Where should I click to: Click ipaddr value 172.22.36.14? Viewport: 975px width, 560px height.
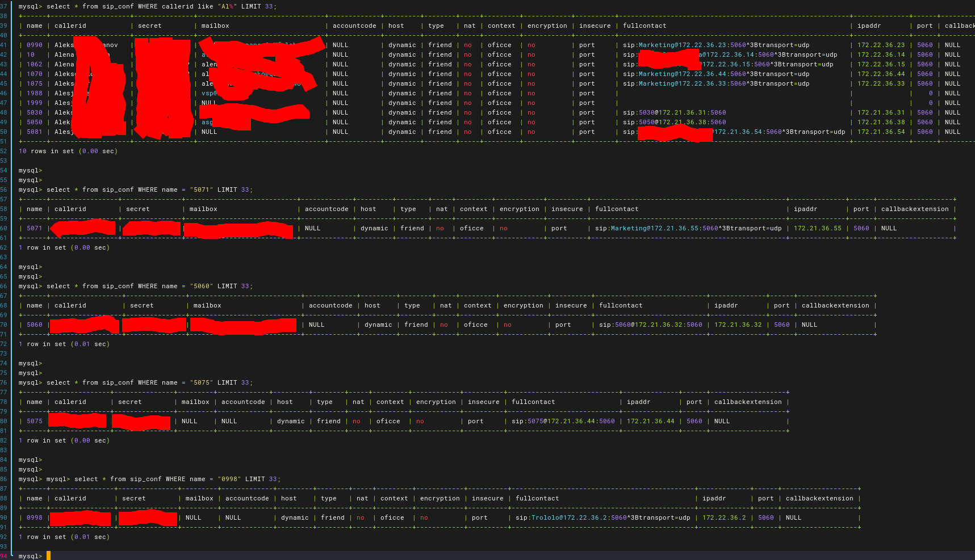pos(881,54)
